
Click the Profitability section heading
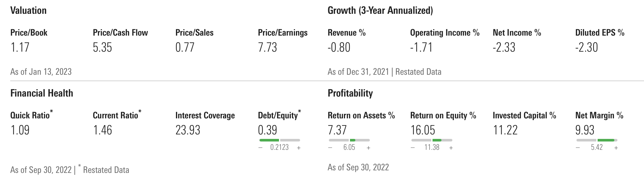pos(350,93)
